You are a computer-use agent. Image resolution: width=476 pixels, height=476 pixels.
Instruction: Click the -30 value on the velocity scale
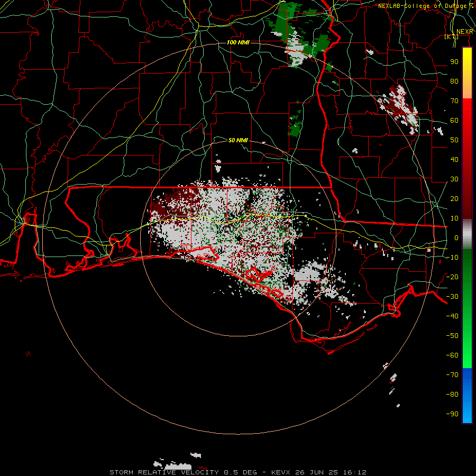[x=452, y=297]
